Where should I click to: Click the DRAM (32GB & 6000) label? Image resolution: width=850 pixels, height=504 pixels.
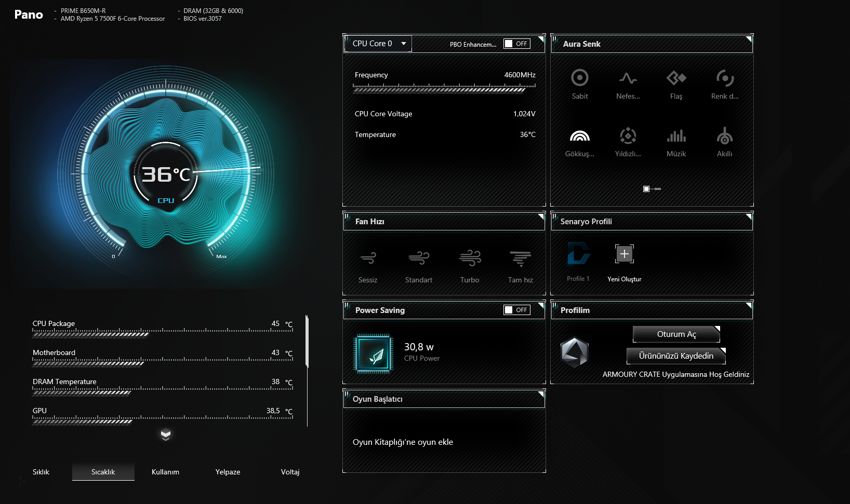pos(213,11)
